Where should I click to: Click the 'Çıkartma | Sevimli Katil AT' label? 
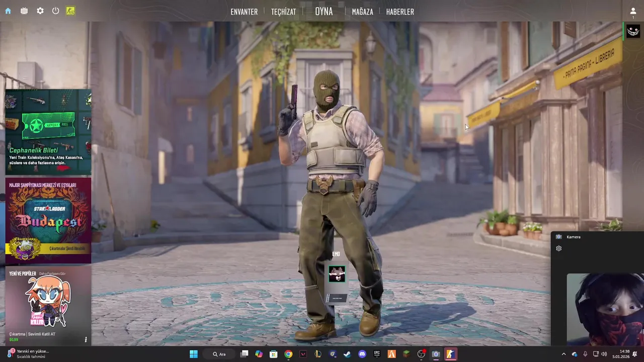click(x=32, y=334)
